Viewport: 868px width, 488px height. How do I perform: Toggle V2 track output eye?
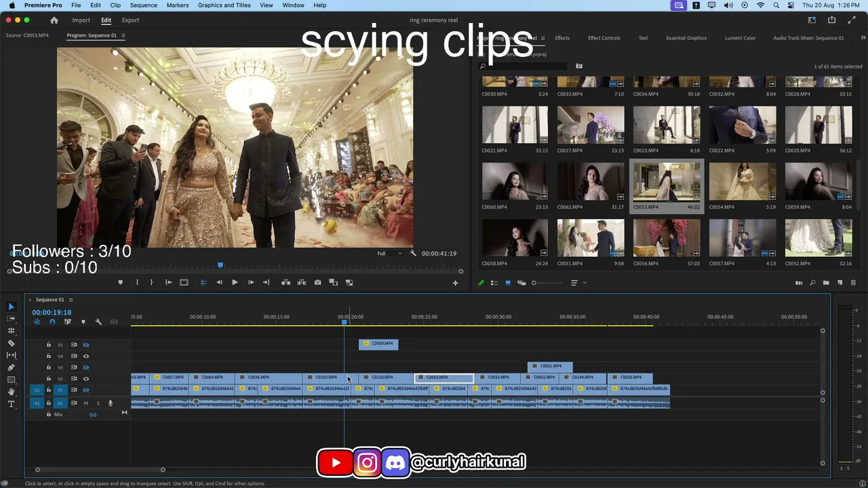click(x=86, y=379)
